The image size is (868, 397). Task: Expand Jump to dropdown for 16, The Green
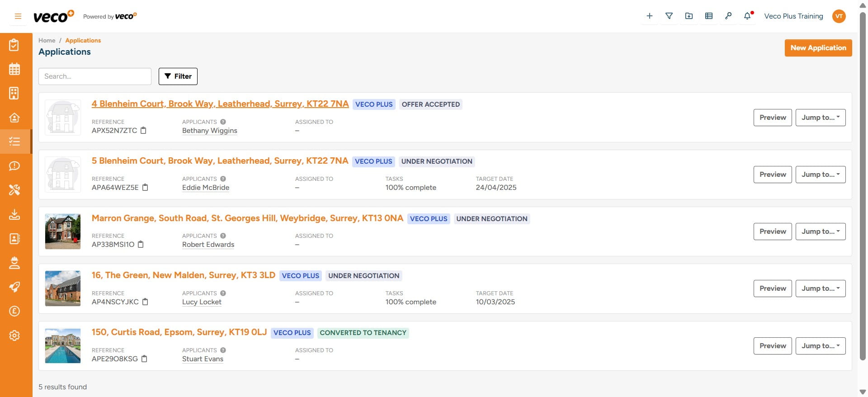coord(821,288)
